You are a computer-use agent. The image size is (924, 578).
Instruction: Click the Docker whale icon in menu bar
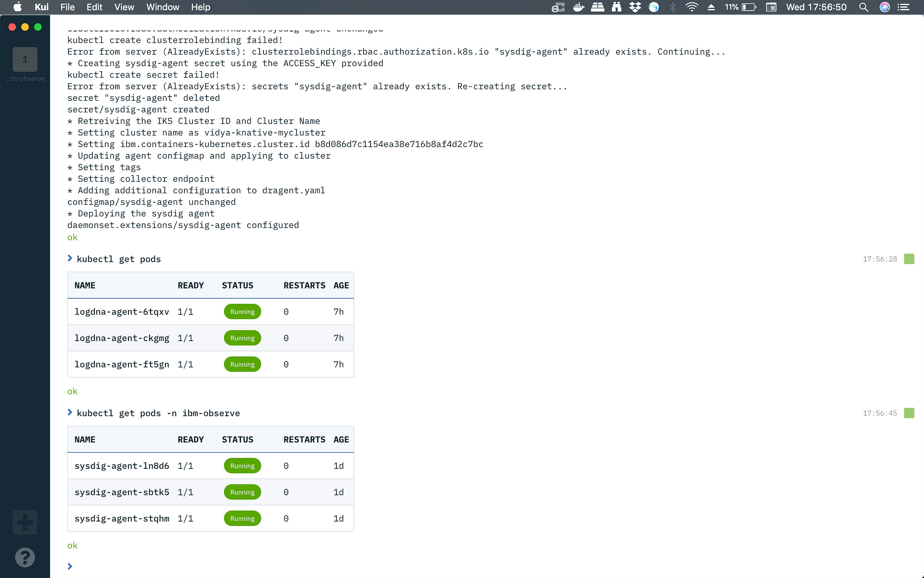578,7
